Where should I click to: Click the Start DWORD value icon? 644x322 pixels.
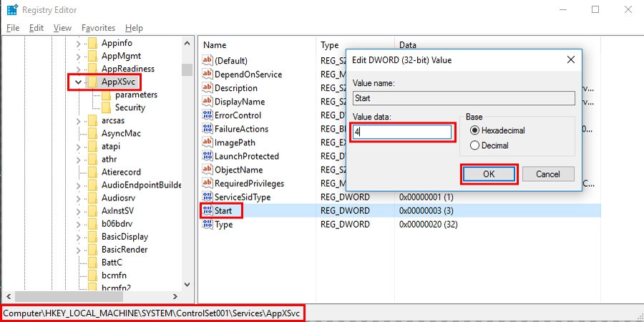coord(208,210)
